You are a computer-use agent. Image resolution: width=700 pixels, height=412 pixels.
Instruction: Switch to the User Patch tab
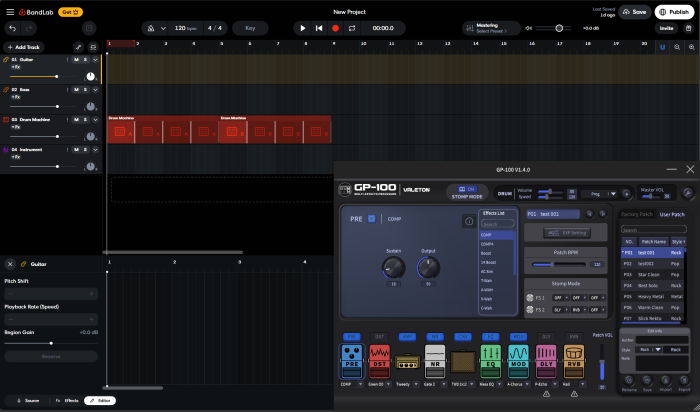point(672,214)
